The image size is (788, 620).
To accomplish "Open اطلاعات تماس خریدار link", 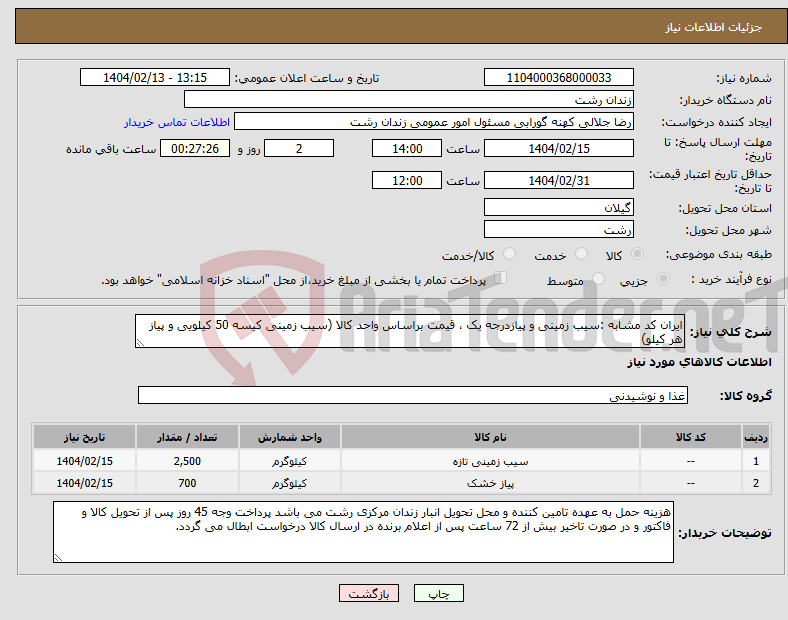I will 177,122.
